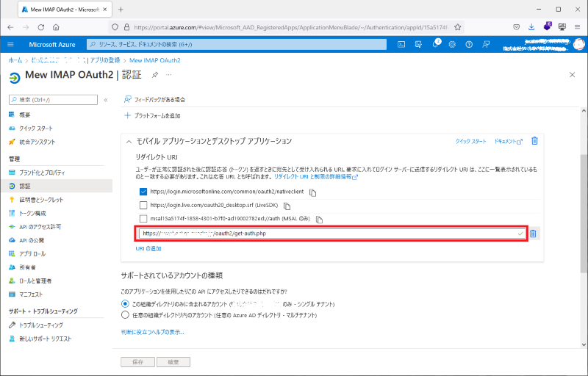Reload the browser page
Image resolution: width=588 pixels, height=376 pixels.
[41, 27]
